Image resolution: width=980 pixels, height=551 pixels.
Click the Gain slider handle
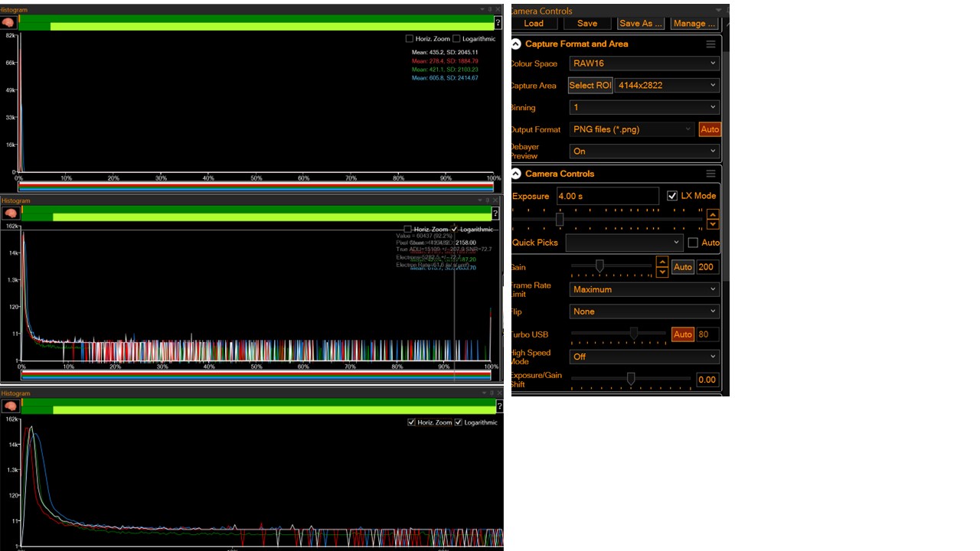coord(599,266)
